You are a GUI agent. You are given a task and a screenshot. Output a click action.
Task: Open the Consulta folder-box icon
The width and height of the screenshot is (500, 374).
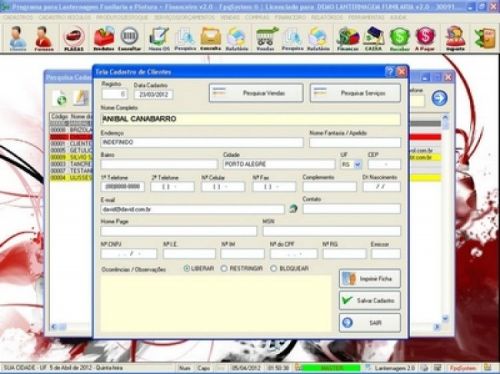tap(211, 38)
